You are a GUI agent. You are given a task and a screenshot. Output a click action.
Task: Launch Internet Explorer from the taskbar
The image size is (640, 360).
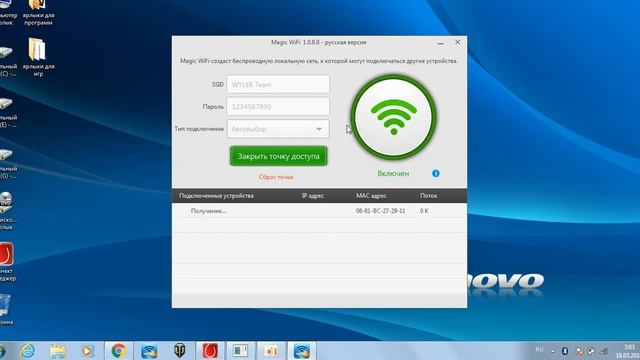28,351
